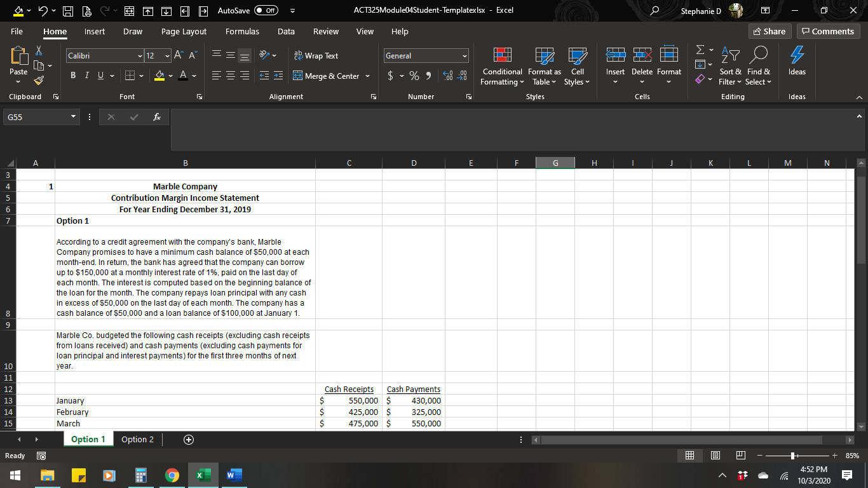Open the Borders dropdown arrow
The image size is (868, 488).
point(140,76)
